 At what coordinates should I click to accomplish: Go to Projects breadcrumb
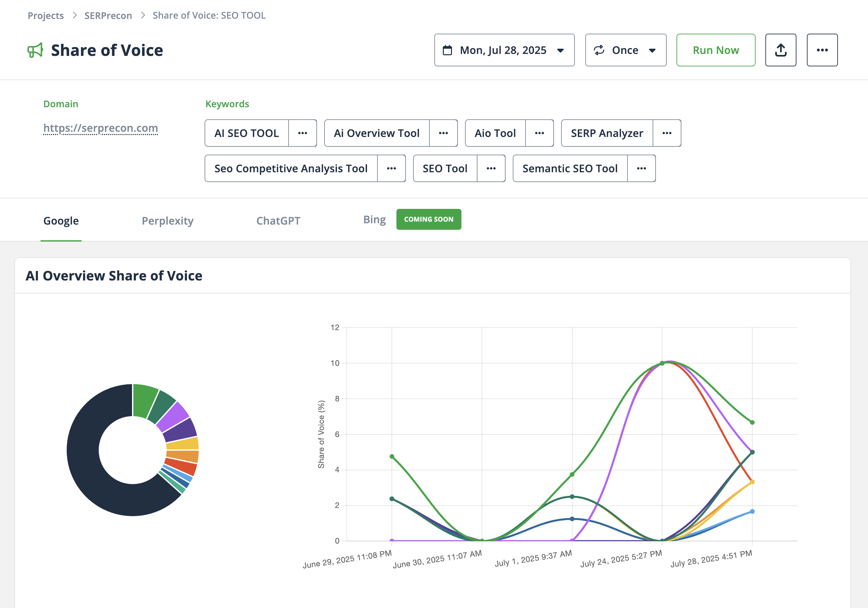46,15
